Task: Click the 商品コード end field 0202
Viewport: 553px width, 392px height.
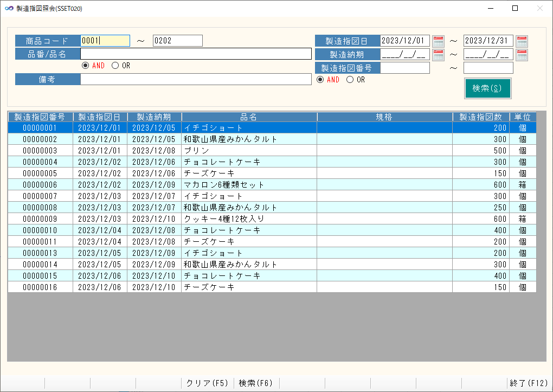Action: [177, 41]
